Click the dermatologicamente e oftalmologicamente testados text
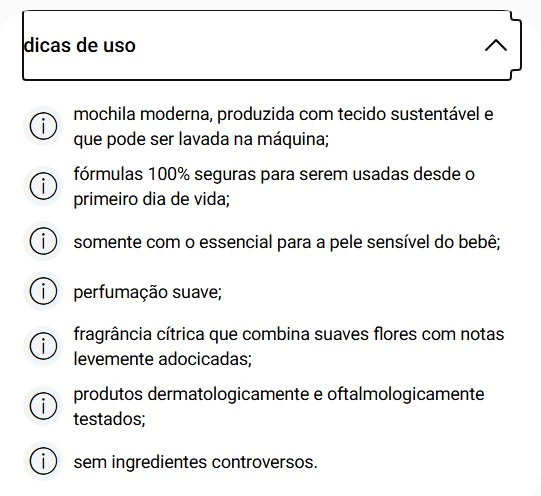 [279, 406]
